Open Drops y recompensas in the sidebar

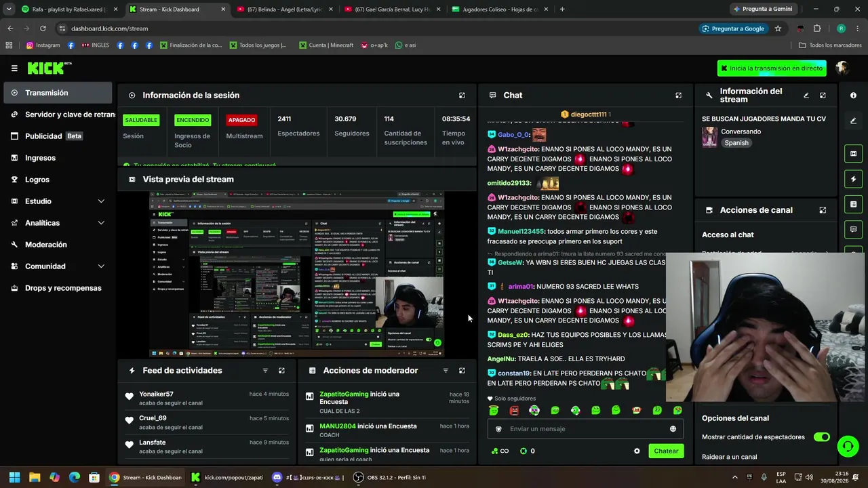point(58,288)
